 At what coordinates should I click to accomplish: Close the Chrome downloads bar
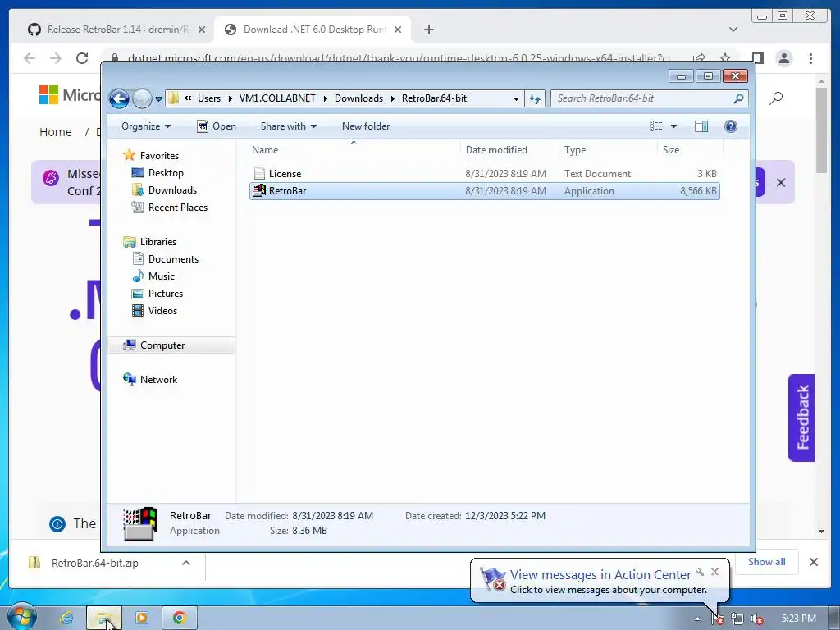(x=813, y=562)
